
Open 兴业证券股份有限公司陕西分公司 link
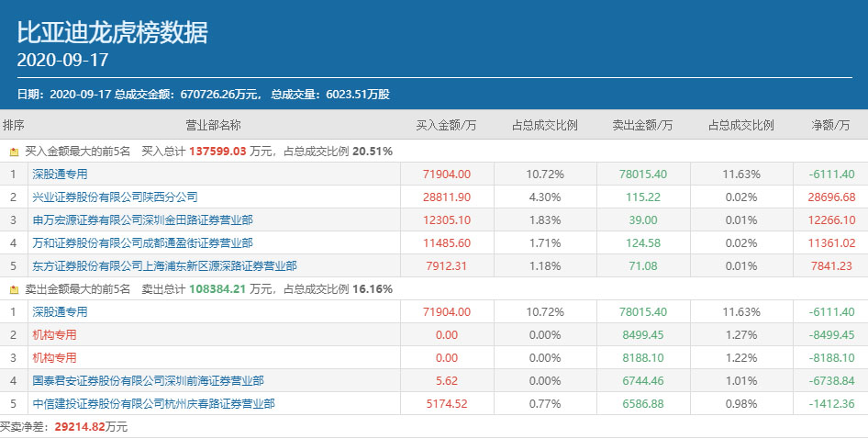tap(115, 197)
